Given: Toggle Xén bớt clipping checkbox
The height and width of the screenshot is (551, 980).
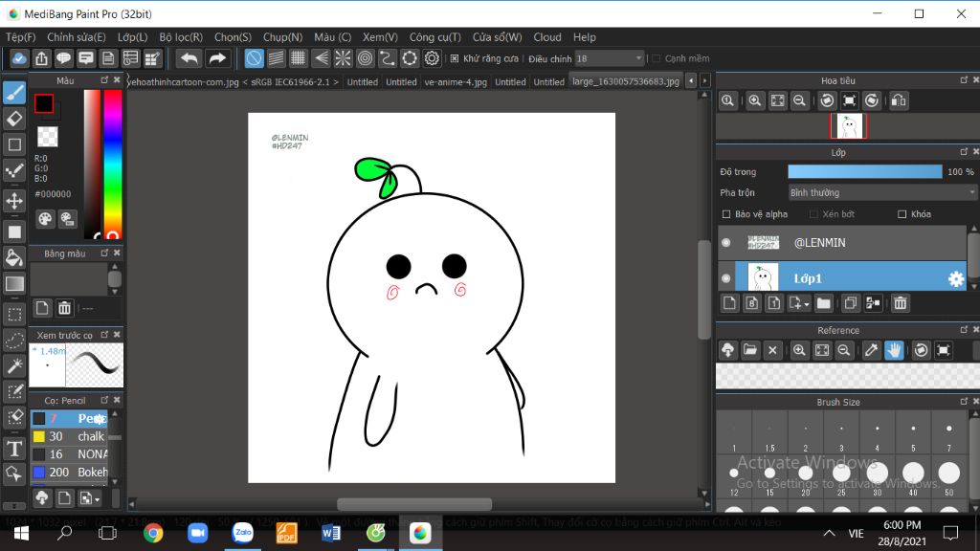Looking at the screenshot, I should pos(813,214).
